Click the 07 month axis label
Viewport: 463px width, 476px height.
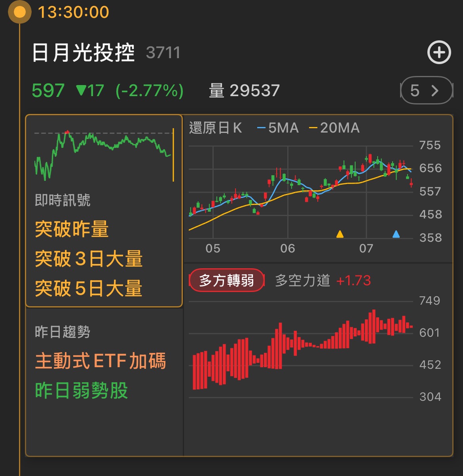pyautogui.click(x=366, y=248)
